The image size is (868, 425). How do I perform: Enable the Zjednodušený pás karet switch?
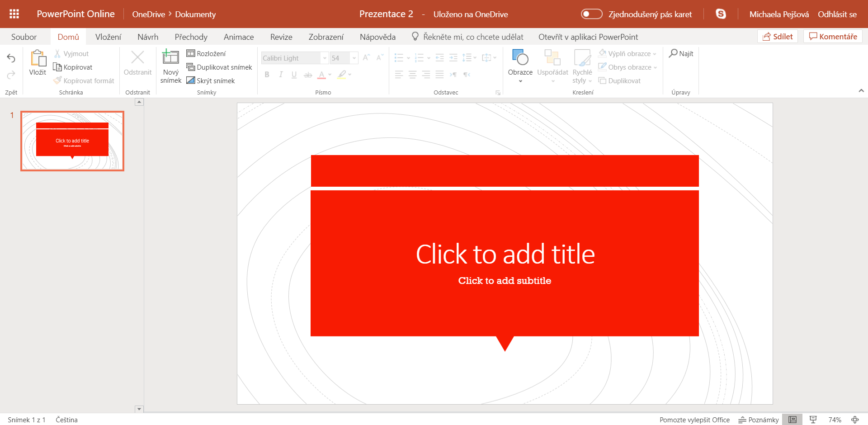coord(591,14)
